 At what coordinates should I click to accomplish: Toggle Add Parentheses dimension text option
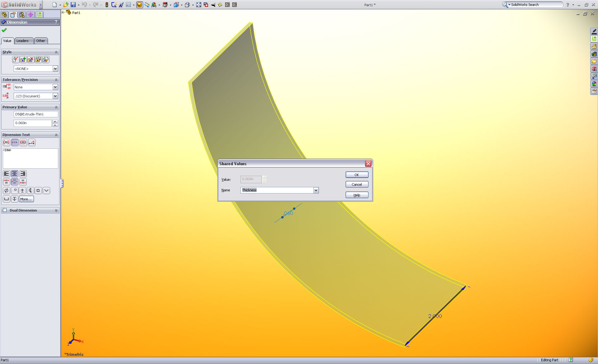7,142
